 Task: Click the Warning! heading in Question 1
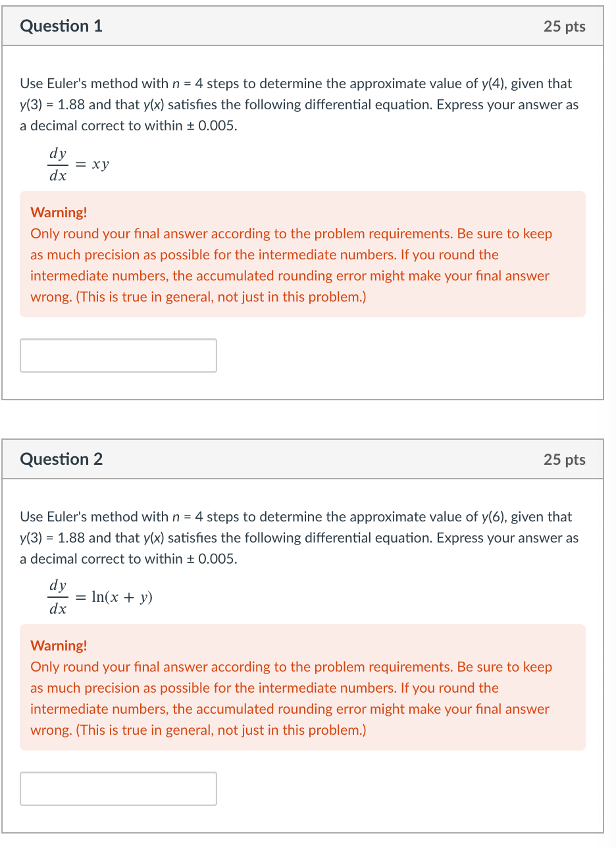[x=57, y=212]
